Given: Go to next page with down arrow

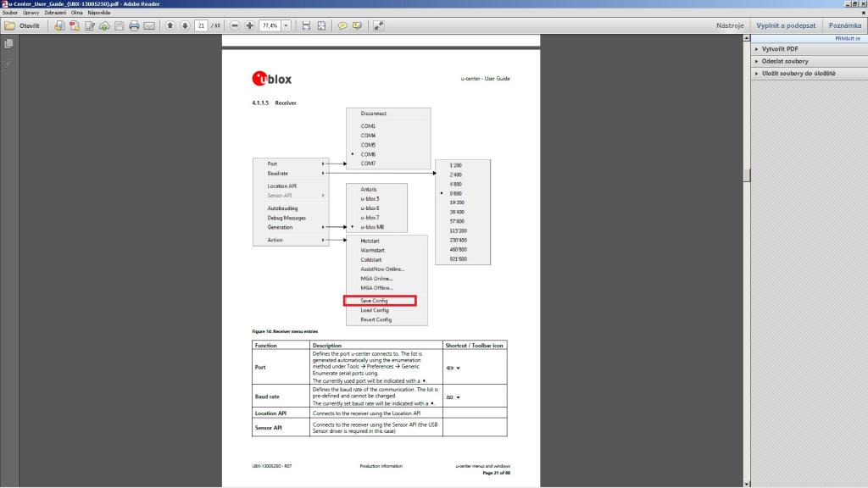Looking at the screenshot, I should point(185,25).
